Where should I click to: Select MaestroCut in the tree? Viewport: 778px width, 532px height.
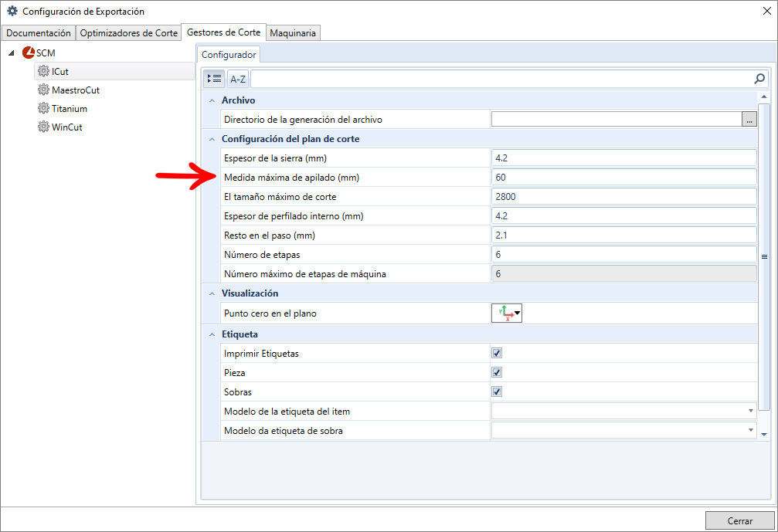click(76, 90)
